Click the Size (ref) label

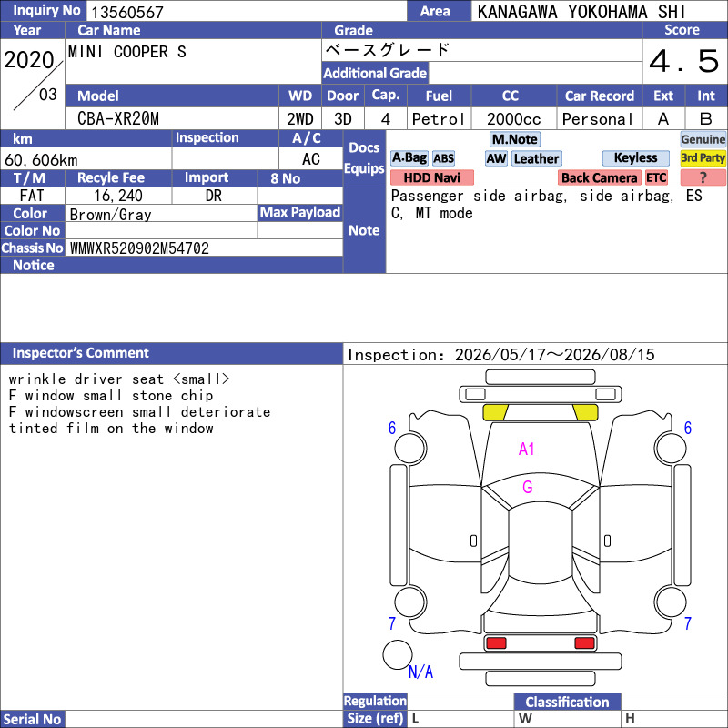pyautogui.click(x=375, y=718)
